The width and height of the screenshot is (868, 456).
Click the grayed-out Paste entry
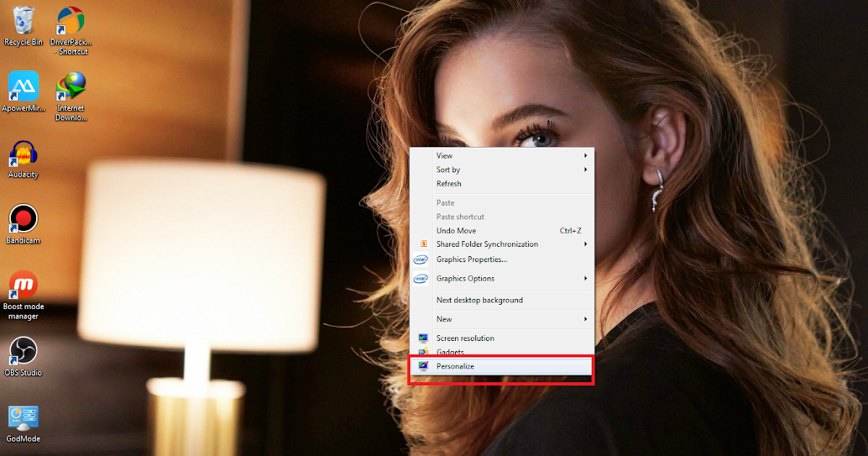pos(501,203)
